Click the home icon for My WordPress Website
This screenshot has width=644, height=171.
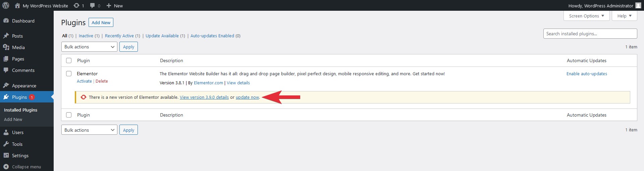pos(17,5)
